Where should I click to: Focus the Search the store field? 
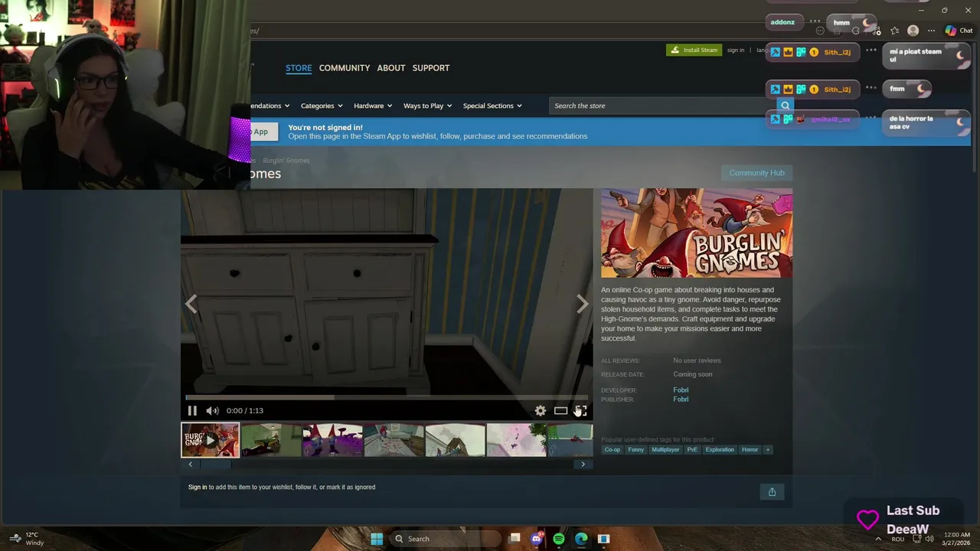663,106
